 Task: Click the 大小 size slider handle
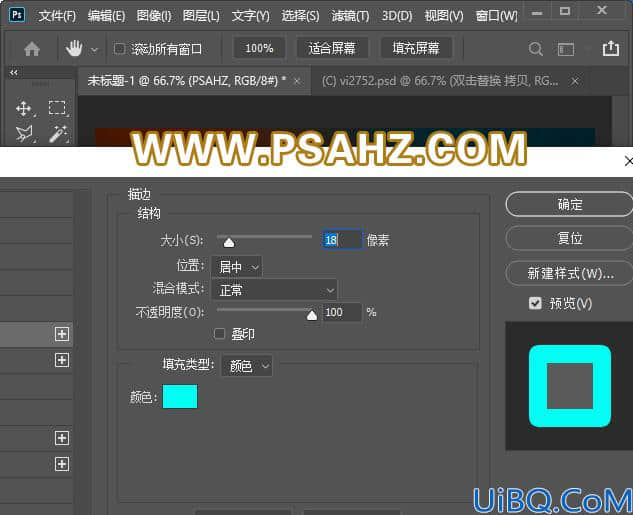pyautogui.click(x=229, y=242)
